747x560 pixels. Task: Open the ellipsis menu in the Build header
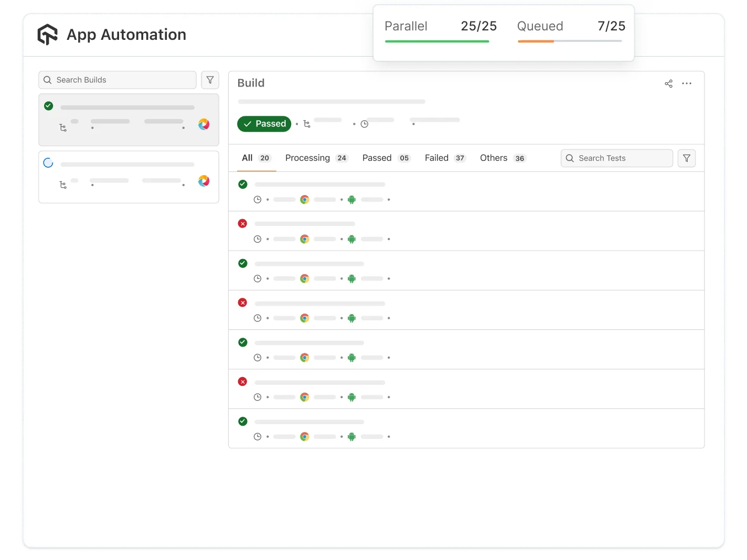(687, 83)
